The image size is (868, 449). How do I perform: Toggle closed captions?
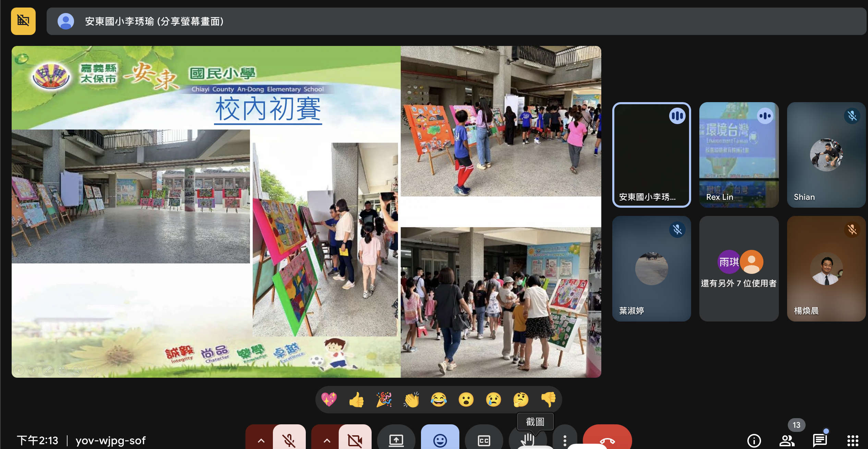(484, 440)
